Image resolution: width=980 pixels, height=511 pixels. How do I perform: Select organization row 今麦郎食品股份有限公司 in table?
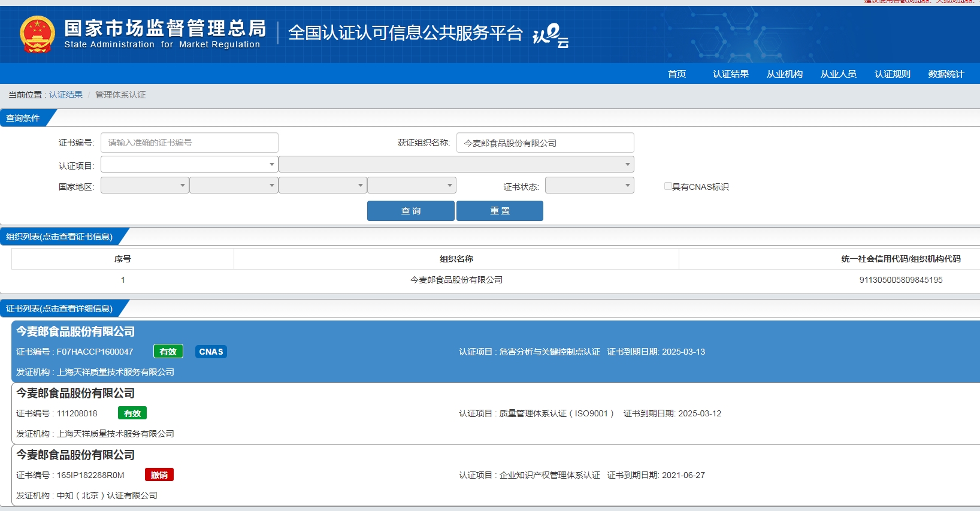pos(456,280)
